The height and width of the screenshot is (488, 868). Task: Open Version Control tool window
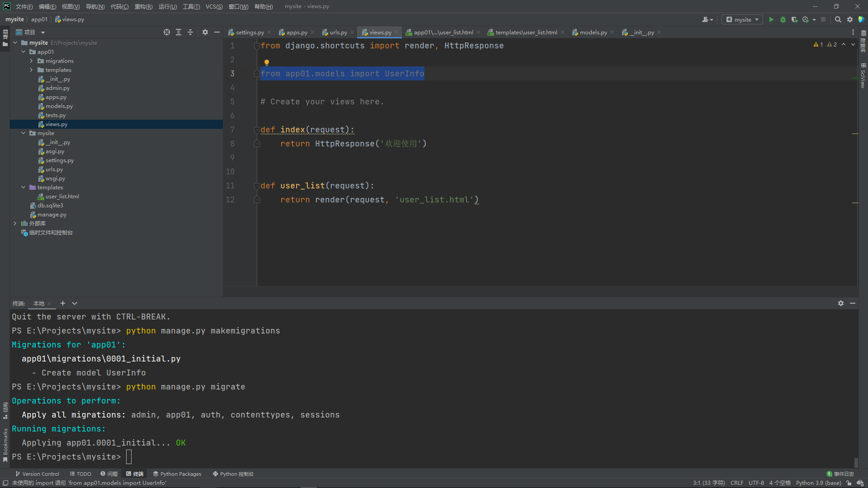click(x=37, y=474)
